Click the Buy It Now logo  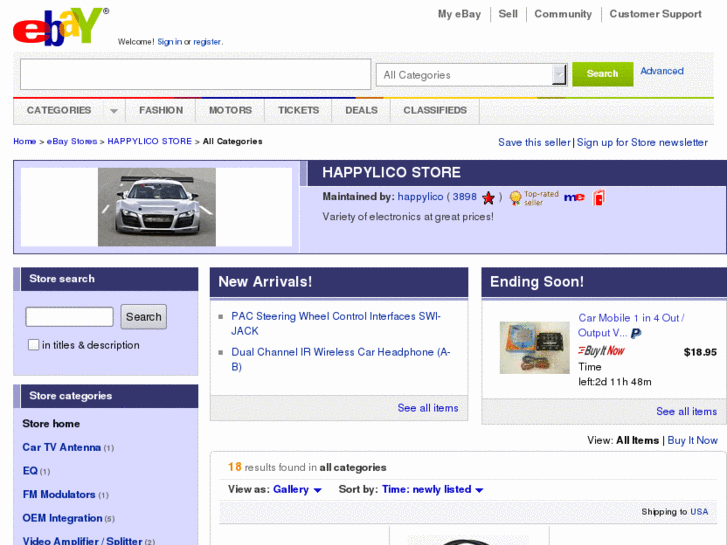(601, 351)
